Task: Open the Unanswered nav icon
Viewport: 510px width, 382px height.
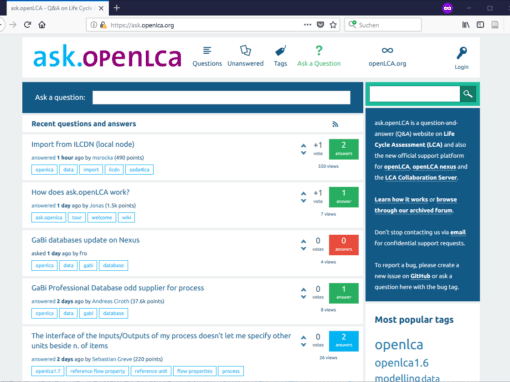Action: click(245, 51)
